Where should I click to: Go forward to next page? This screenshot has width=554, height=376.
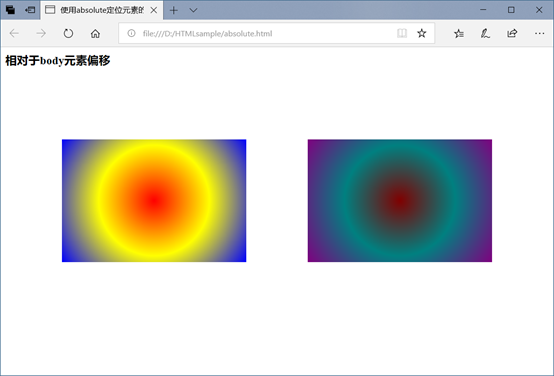tap(41, 34)
